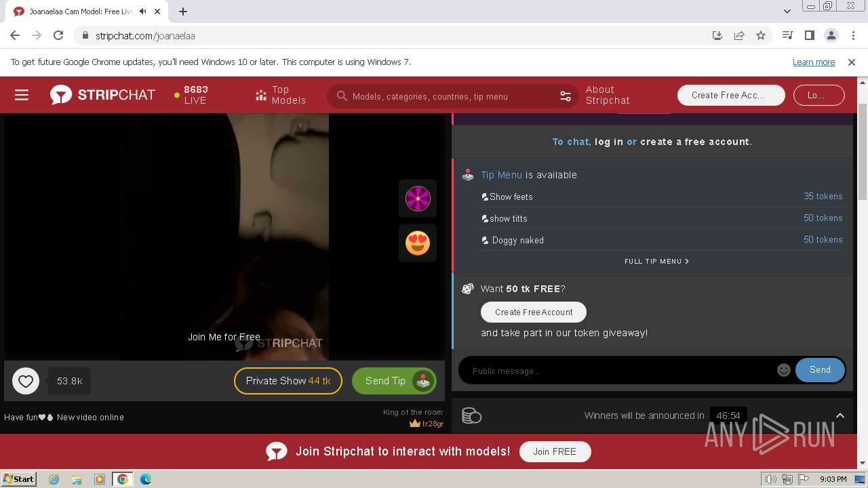Open Microsoft Edge from taskbar
The image size is (868, 488).
coord(145,479)
